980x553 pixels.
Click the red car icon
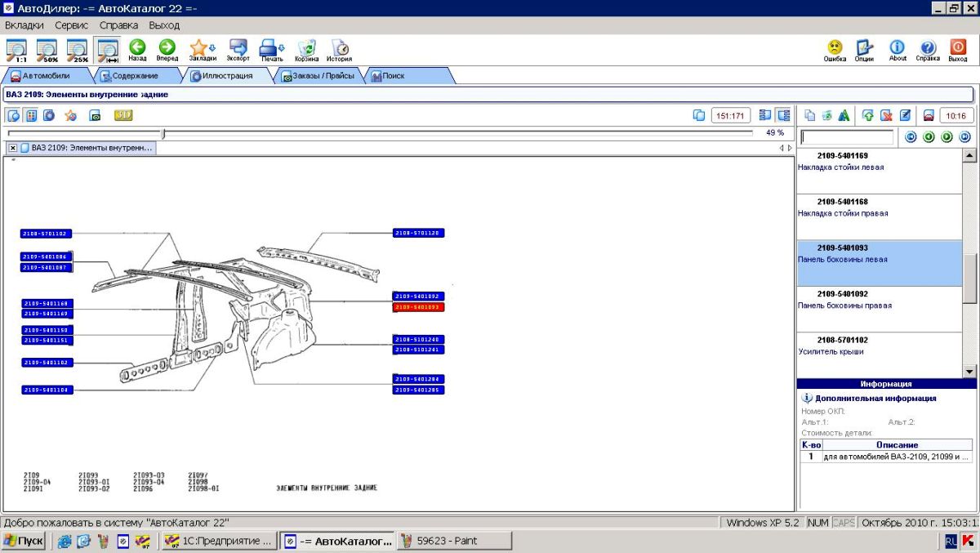[x=929, y=115]
